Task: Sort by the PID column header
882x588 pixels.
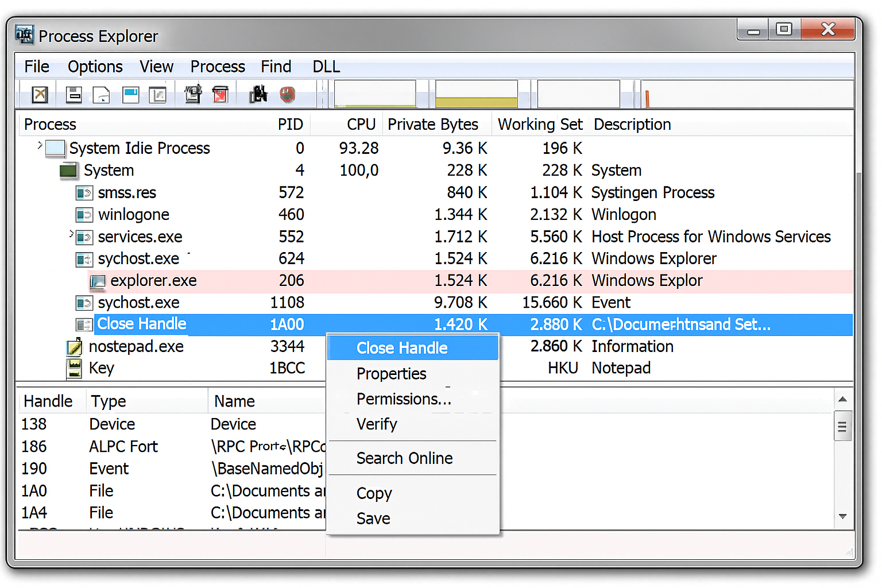Action: pos(291,125)
